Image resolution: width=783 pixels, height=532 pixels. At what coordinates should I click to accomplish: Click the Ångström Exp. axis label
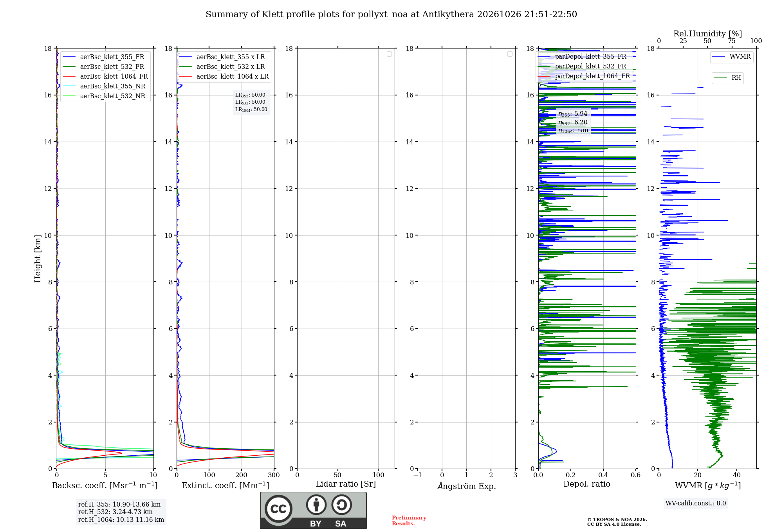(467, 486)
